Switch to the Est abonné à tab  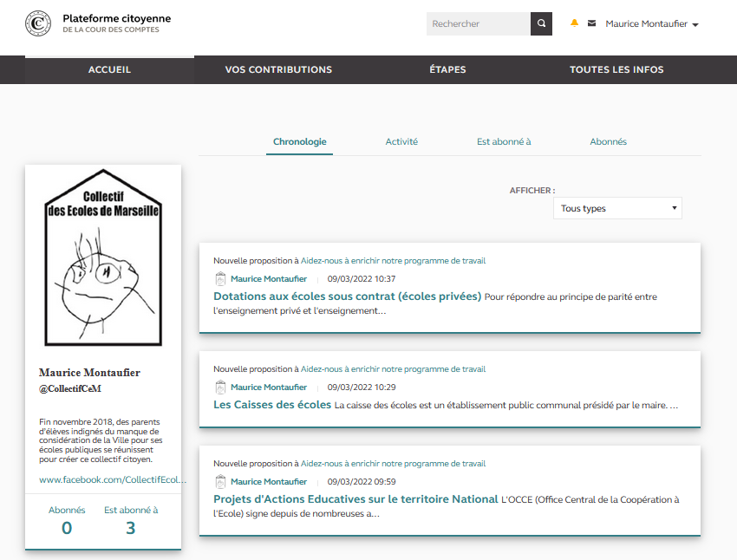(x=504, y=141)
